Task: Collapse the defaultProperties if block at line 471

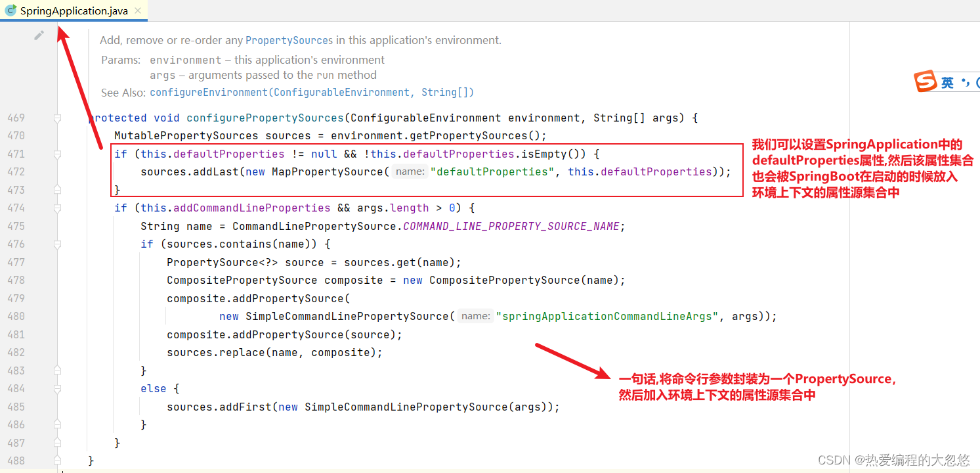Action: click(x=57, y=154)
